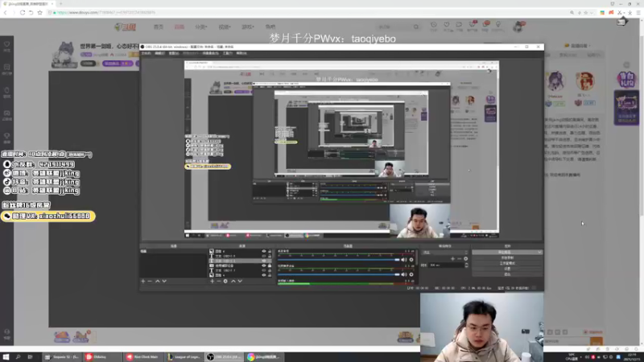The width and height of the screenshot is (644, 362).
Task: Toggle lock of highlighted text source
Action: tap(270, 261)
